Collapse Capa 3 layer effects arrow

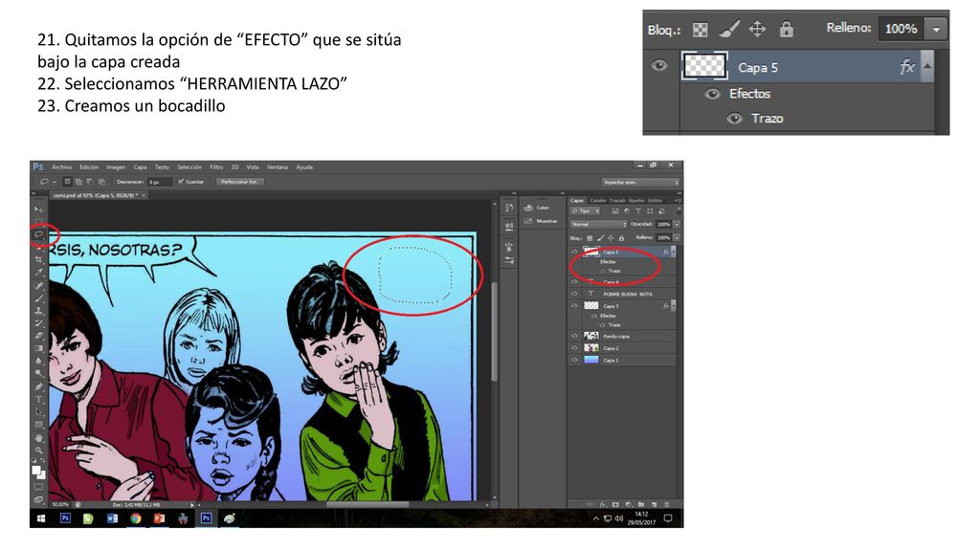tap(673, 306)
